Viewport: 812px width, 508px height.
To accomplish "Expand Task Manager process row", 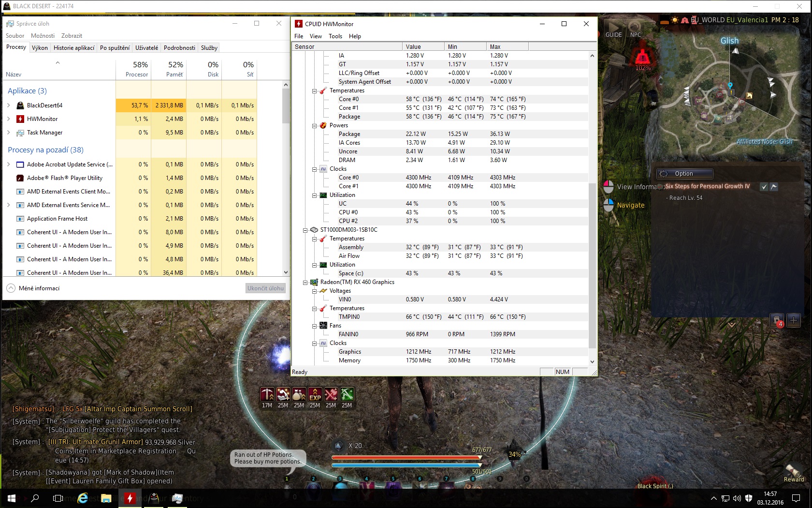I will (9, 133).
